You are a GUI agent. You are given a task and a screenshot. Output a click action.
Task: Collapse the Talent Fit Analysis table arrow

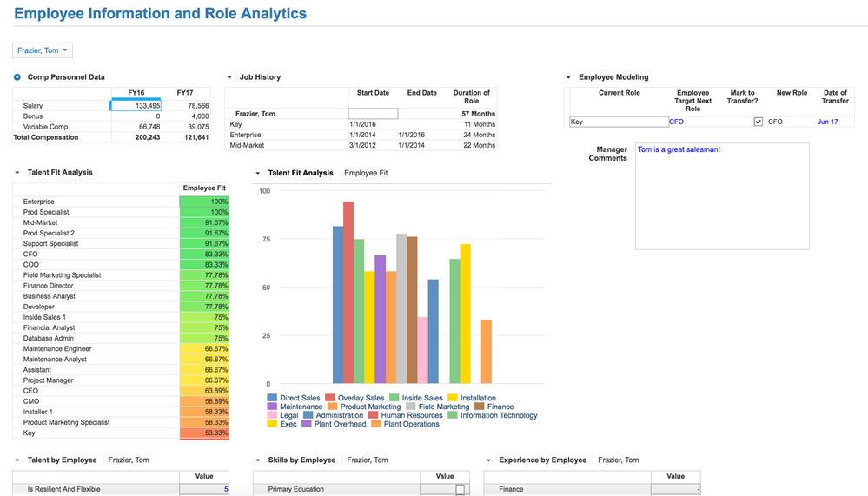(17, 173)
